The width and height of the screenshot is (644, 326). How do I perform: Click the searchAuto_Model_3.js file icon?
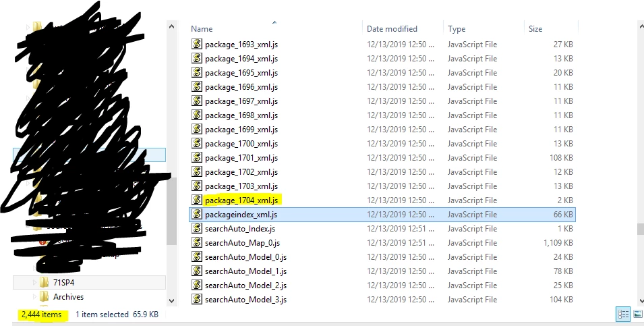click(197, 299)
